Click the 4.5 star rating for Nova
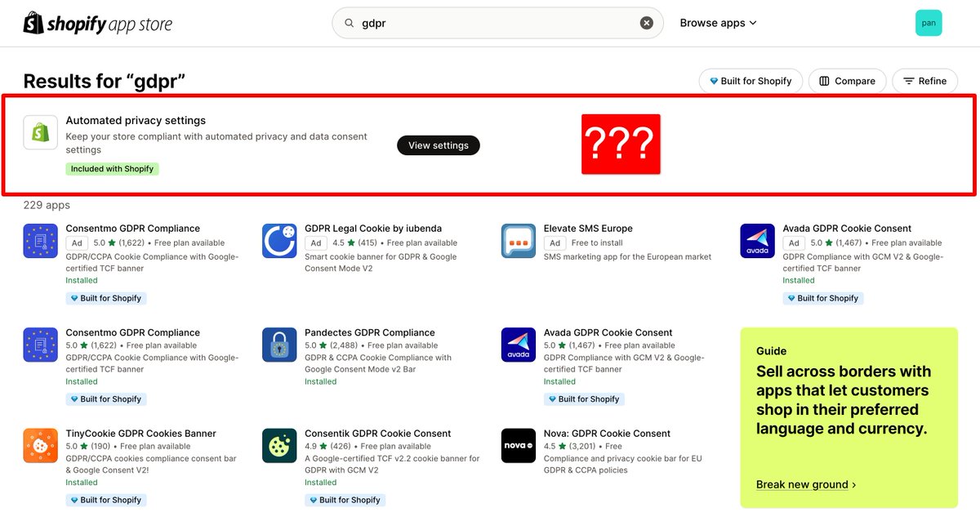Viewport: 980px width, 521px height. click(555, 447)
